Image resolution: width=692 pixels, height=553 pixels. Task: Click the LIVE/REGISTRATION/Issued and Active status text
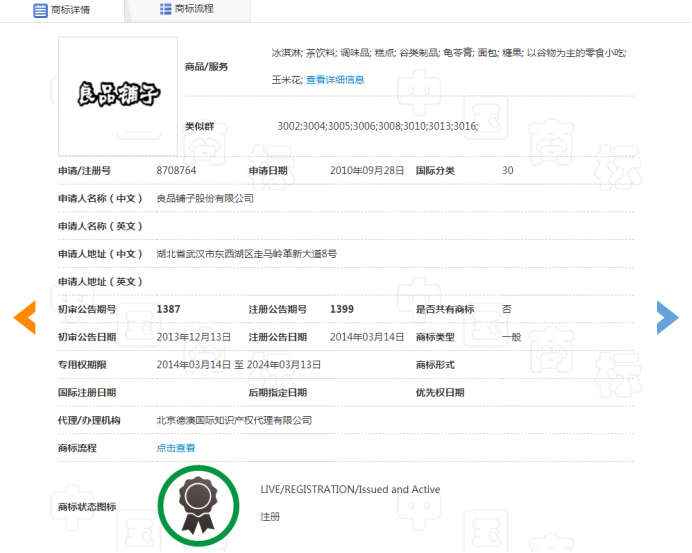pos(350,490)
